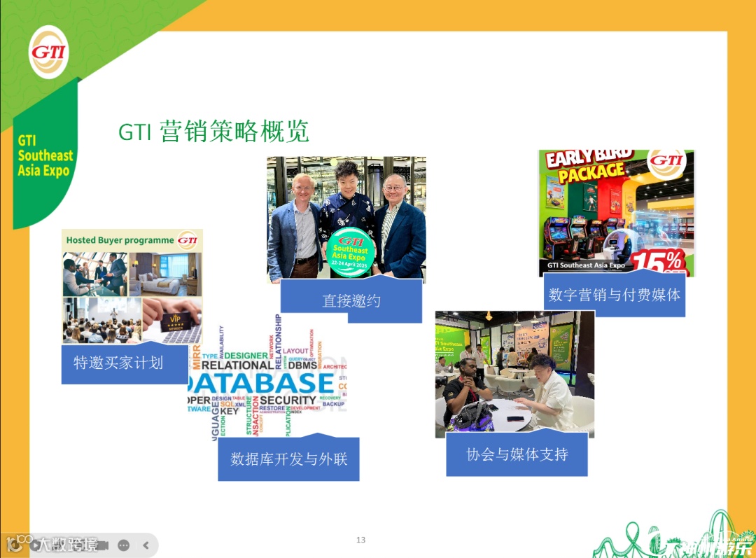Image resolution: width=756 pixels, height=558 pixels.
Task: Click the SECURITY word in the word cloud
Action: [288, 400]
